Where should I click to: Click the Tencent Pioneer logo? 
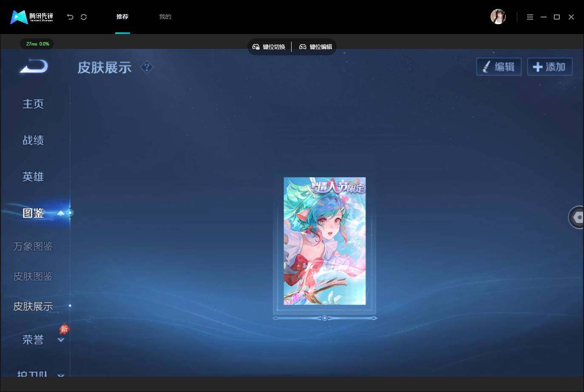(x=32, y=17)
